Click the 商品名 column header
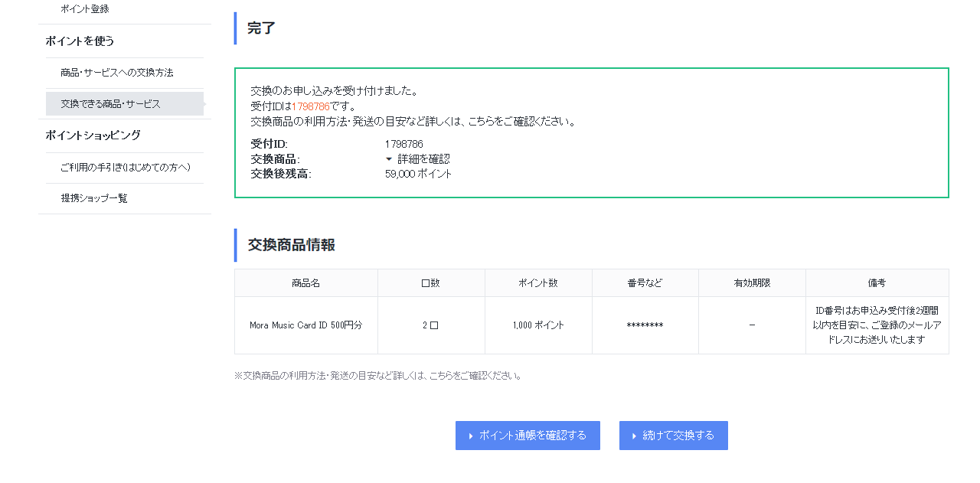The width and height of the screenshot is (980, 483). [x=305, y=283]
